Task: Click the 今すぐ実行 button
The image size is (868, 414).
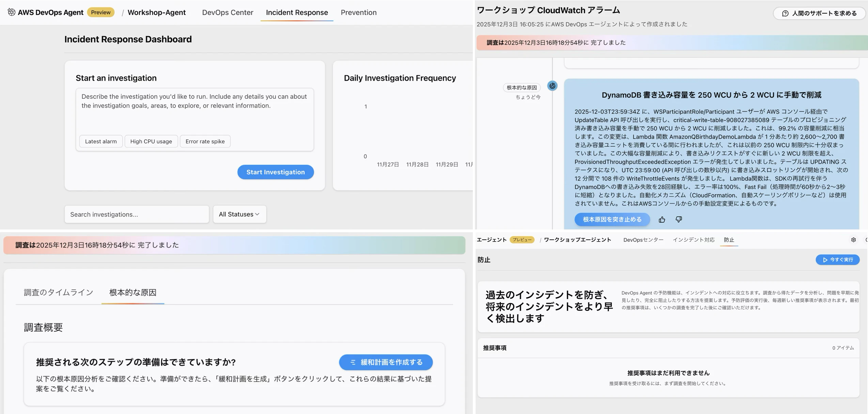Action: pos(837,260)
